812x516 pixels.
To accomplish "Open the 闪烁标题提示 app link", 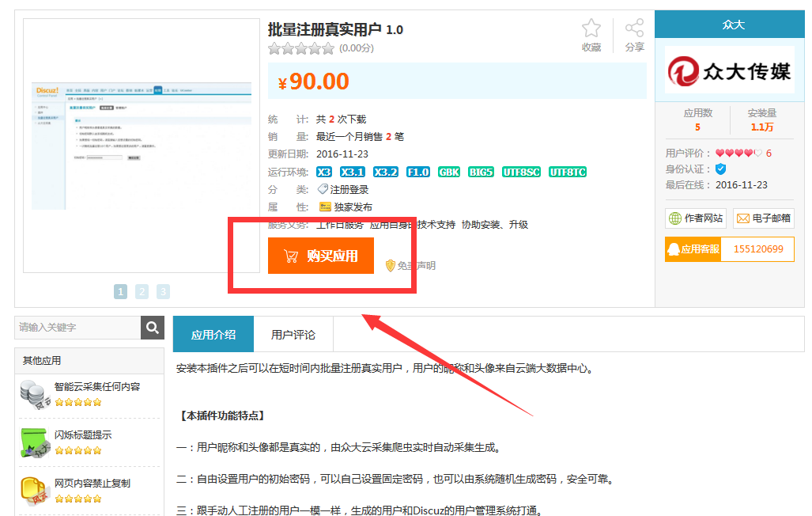I will pyautogui.click(x=83, y=435).
